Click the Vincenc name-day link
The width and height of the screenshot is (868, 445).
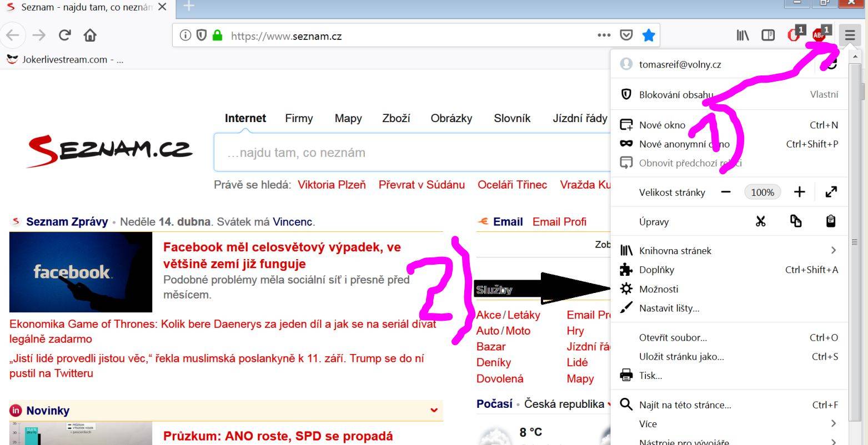click(x=293, y=222)
